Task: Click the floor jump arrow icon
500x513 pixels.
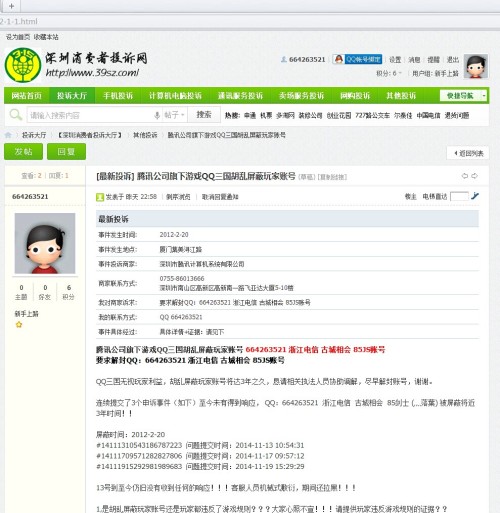Action: [x=475, y=196]
